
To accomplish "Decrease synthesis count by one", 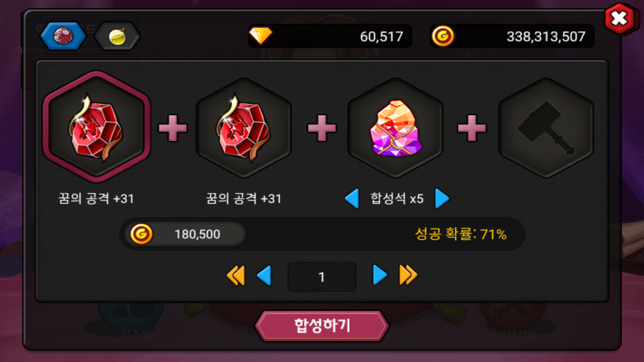I will pyautogui.click(x=264, y=276).
